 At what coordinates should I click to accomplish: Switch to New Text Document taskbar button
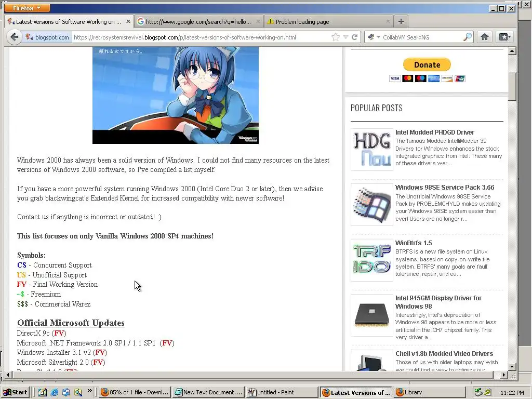[x=208, y=392]
